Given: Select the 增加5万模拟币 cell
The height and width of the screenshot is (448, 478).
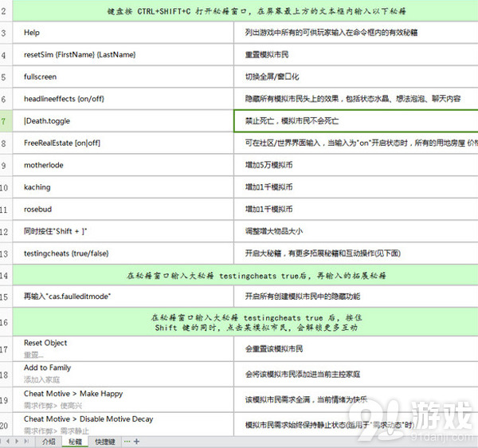Looking at the screenshot, I should pos(356,165).
